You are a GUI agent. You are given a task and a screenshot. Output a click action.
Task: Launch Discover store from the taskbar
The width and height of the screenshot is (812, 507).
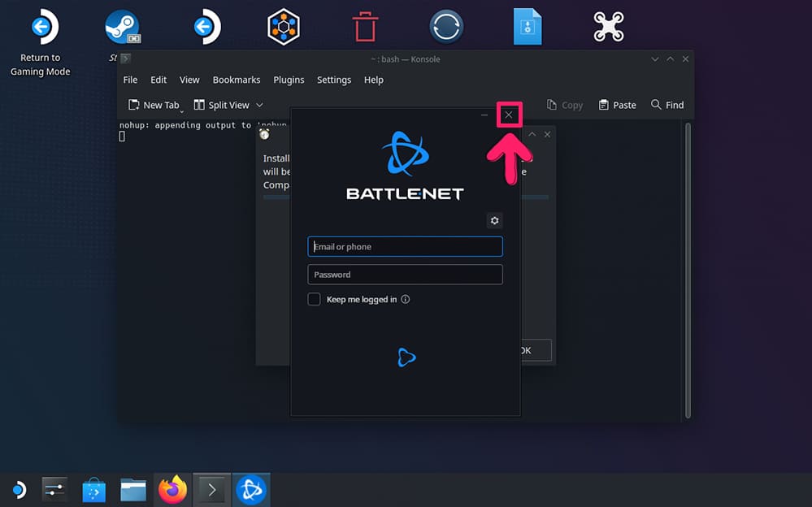click(93, 489)
